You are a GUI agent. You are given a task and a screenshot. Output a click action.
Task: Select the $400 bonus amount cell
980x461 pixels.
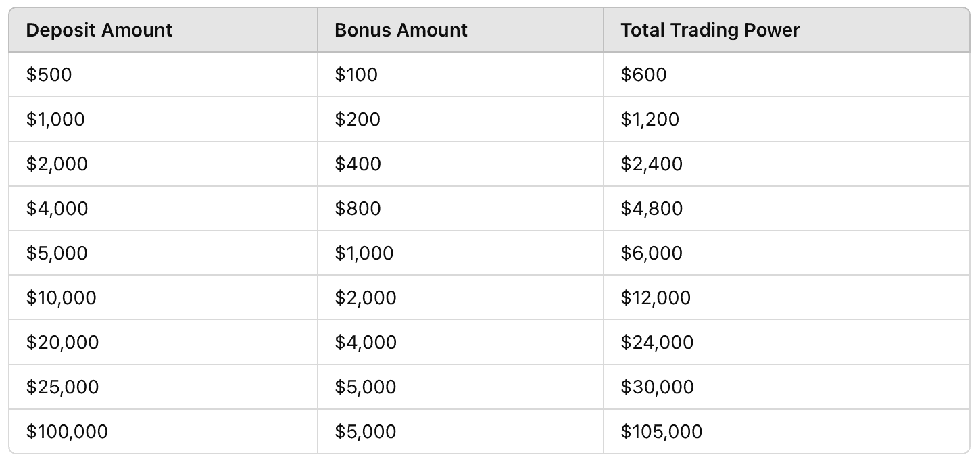[x=358, y=164]
